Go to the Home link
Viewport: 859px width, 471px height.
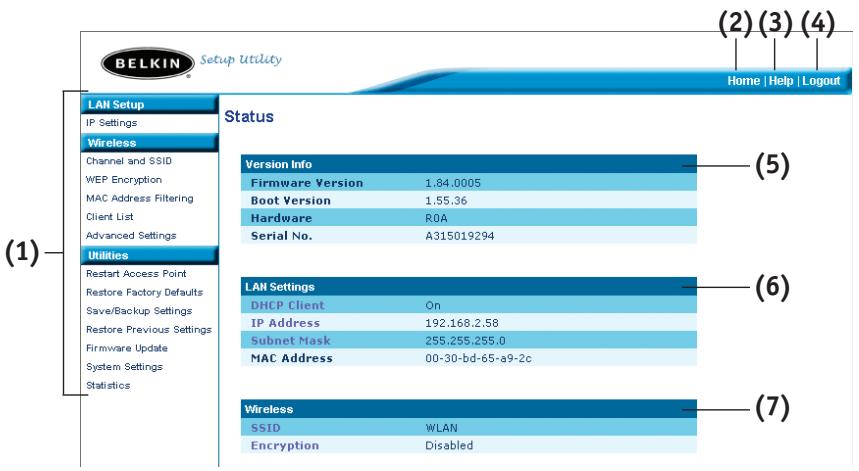743,81
